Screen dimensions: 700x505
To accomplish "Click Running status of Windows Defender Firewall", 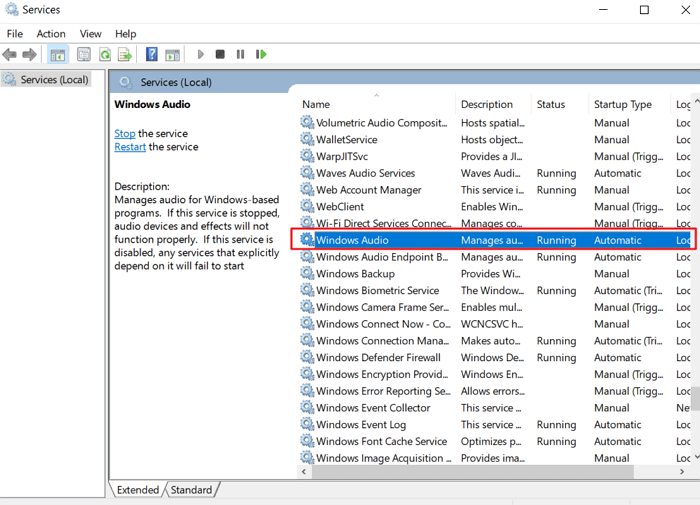I will coord(556,358).
